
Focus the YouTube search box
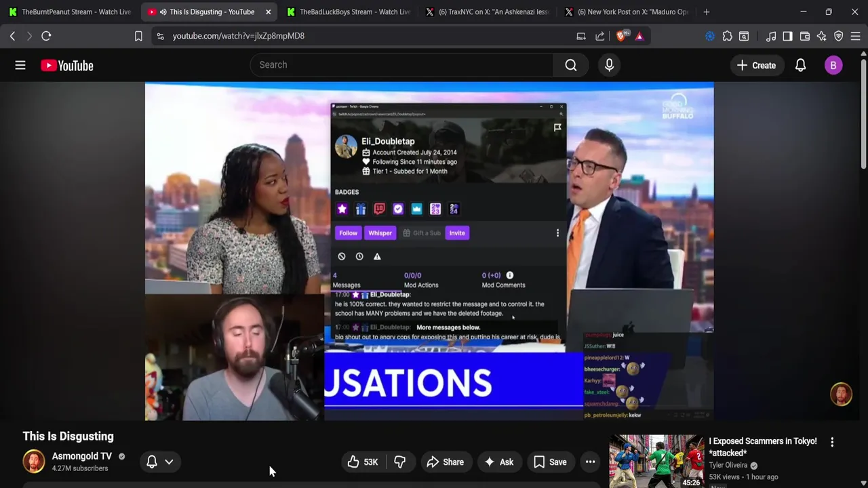[402, 65]
